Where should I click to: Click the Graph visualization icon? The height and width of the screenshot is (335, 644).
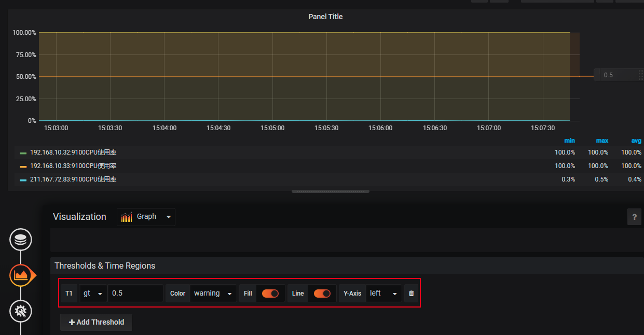click(127, 217)
